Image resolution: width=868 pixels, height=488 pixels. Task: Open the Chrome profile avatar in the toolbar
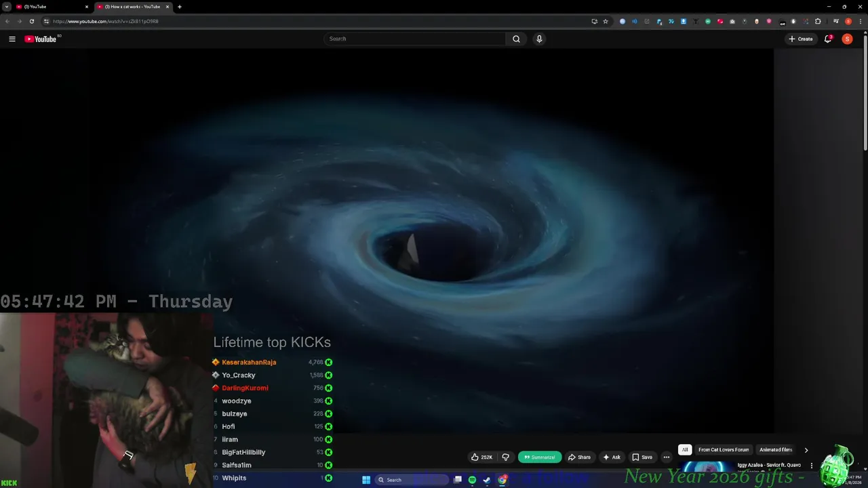(x=848, y=21)
